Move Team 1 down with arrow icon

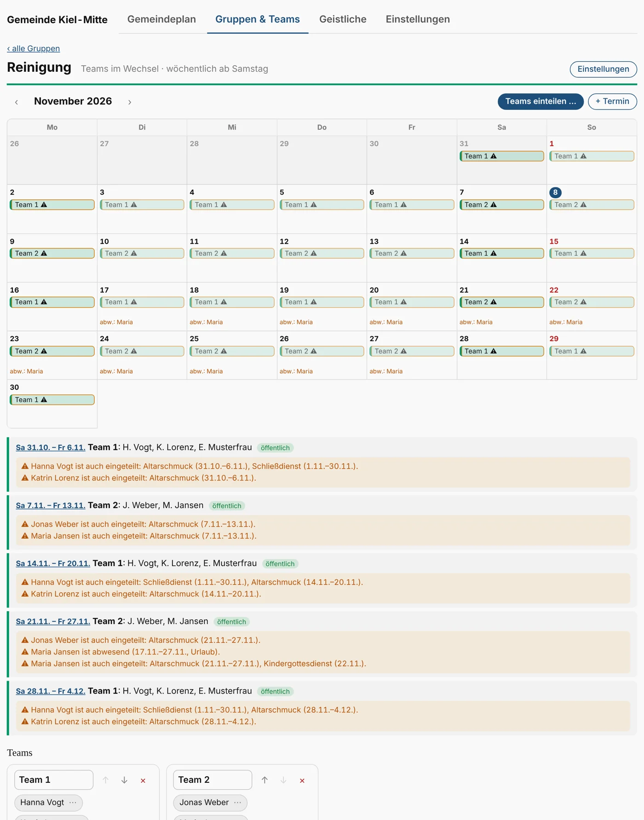[x=124, y=780]
